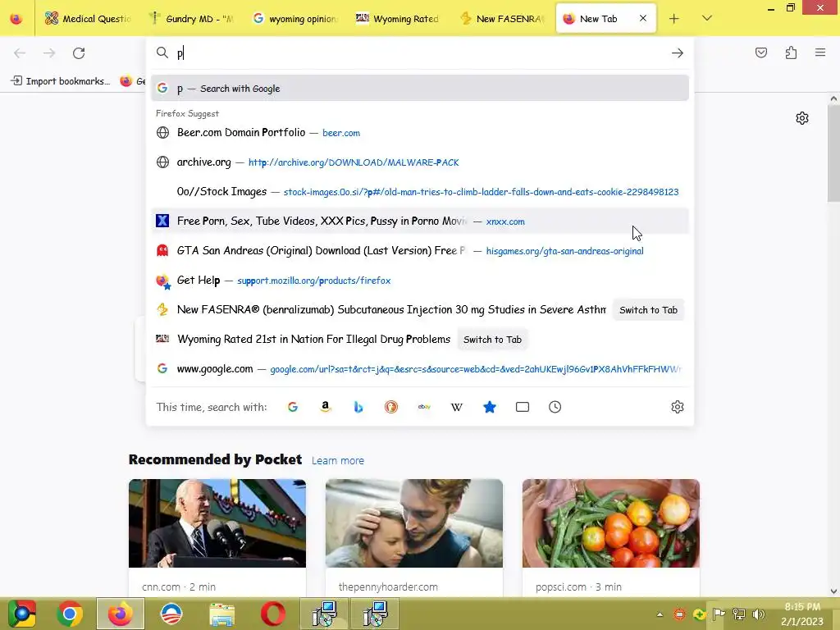
Task: Switch to the Medical Questions tab
Action: (x=87, y=19)
